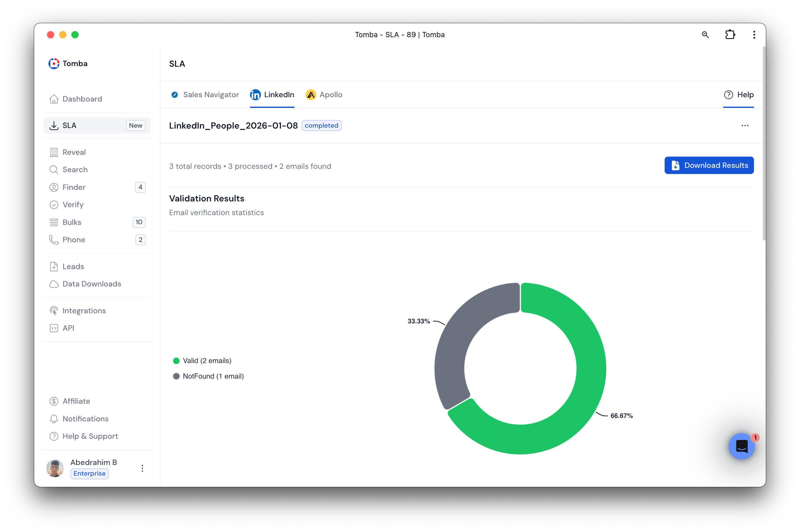Open the Phone section icon
The width and height of the screenshot is (800, 532).
coord(54,240)
